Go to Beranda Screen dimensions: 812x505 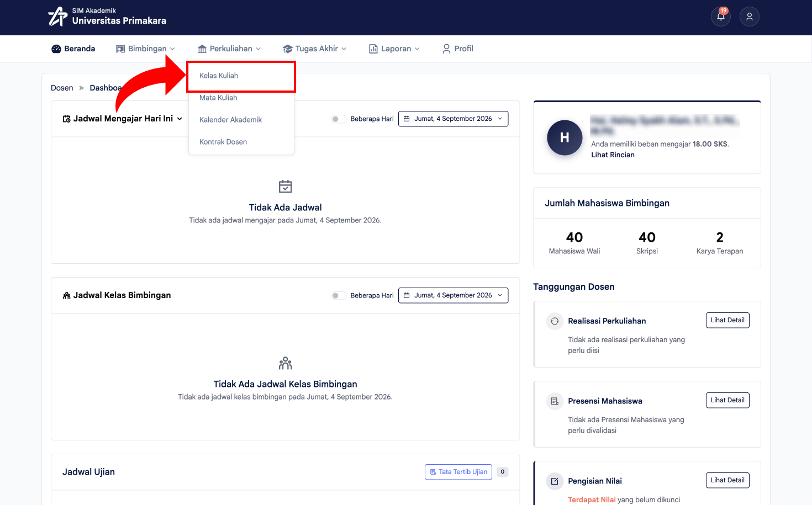[73, 49]
